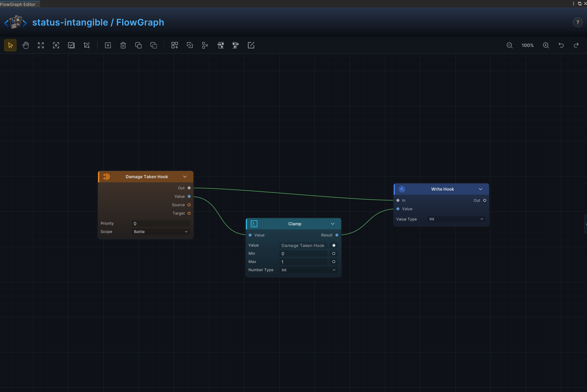Open the Number Type Int dropdown
Image resolution: width=587 pixels, height=392 pixels.
[308, 270]
